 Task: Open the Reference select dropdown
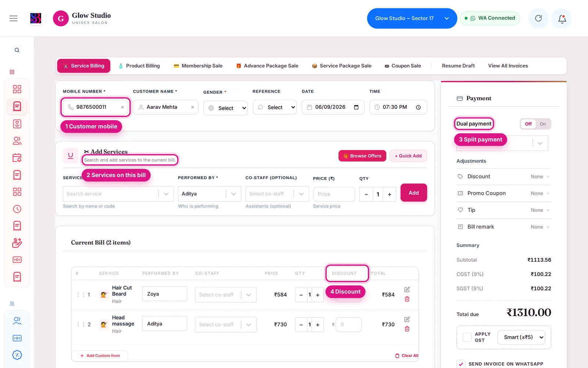[x=275, y=107]
